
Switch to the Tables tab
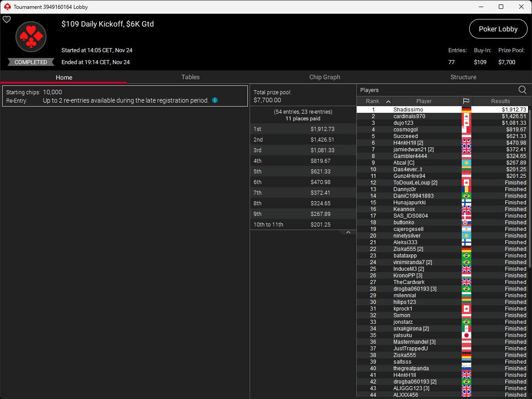[190, 77]
